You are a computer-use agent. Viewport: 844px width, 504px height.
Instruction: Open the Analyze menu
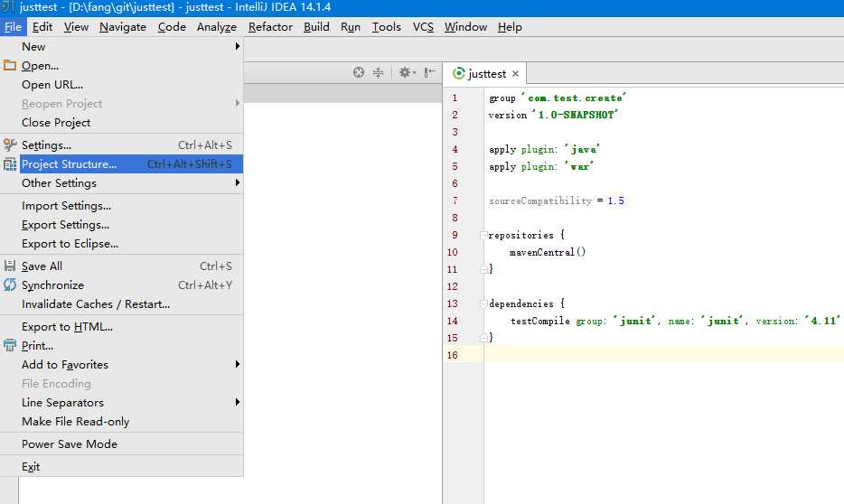coord(216,27)
